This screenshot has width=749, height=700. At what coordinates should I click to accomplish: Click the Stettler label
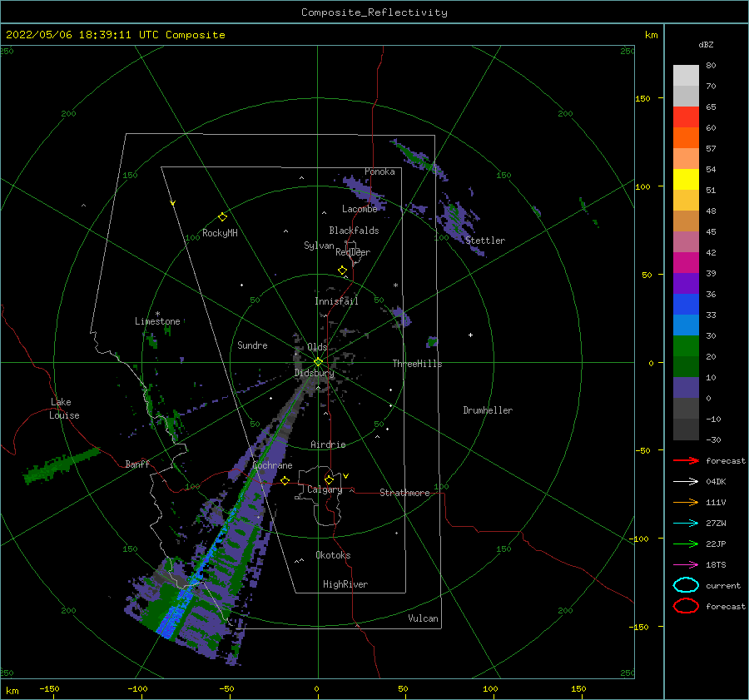485,241
